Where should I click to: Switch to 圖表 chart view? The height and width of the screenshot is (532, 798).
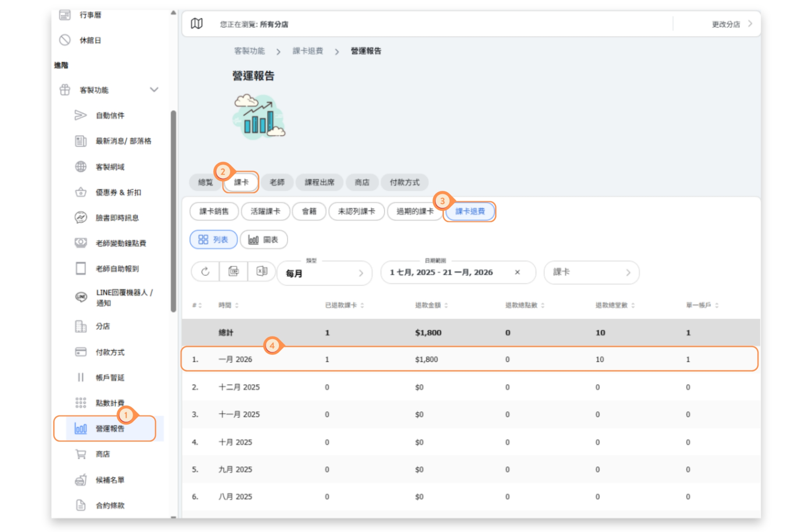click(x=264, y=240)
